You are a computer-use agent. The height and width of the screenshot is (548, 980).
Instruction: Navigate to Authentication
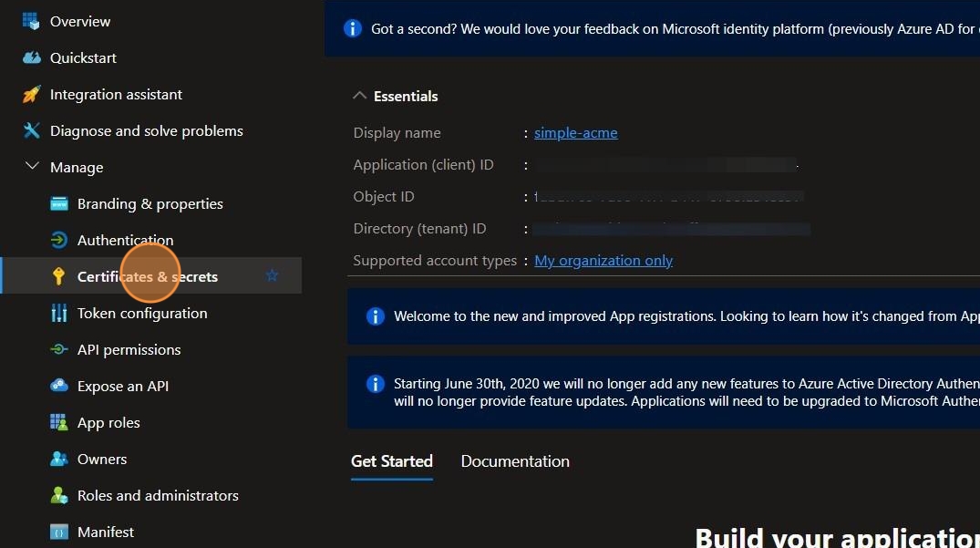click(x=126, y=240)
